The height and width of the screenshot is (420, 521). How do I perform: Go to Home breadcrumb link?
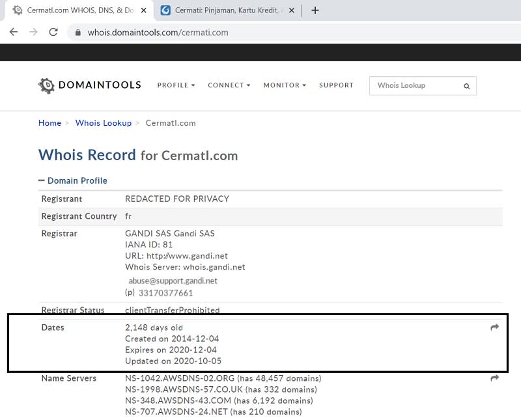point(50,123)
